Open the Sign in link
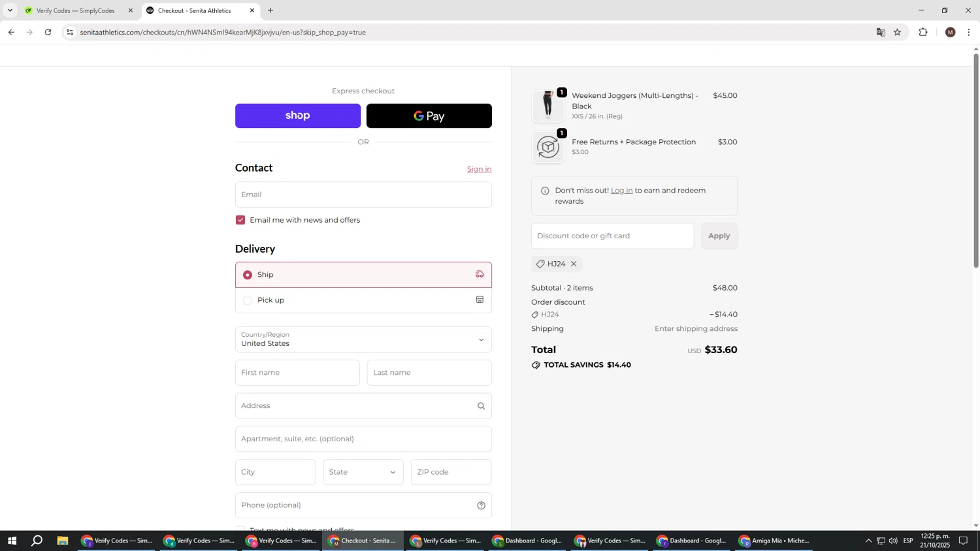Image resolution: width=980 pixels, height=551 pixels. pyautogui.click(x=479, y=169)
